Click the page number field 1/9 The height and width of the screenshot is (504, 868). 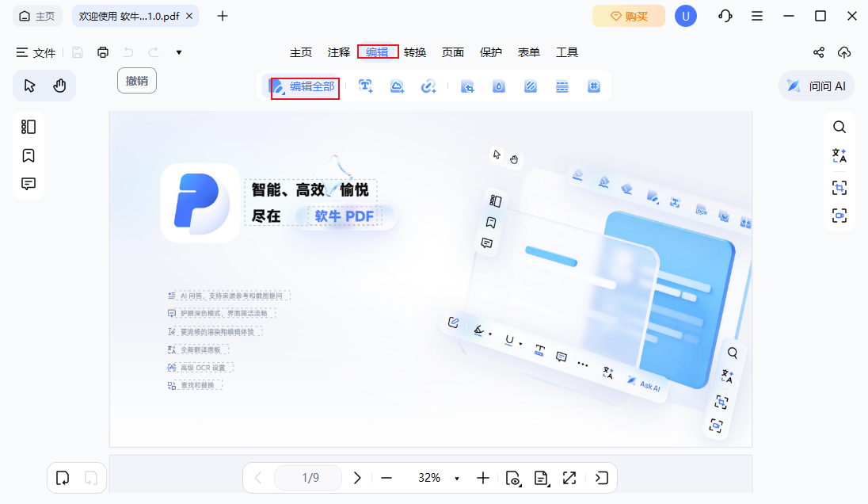point(308,477)
